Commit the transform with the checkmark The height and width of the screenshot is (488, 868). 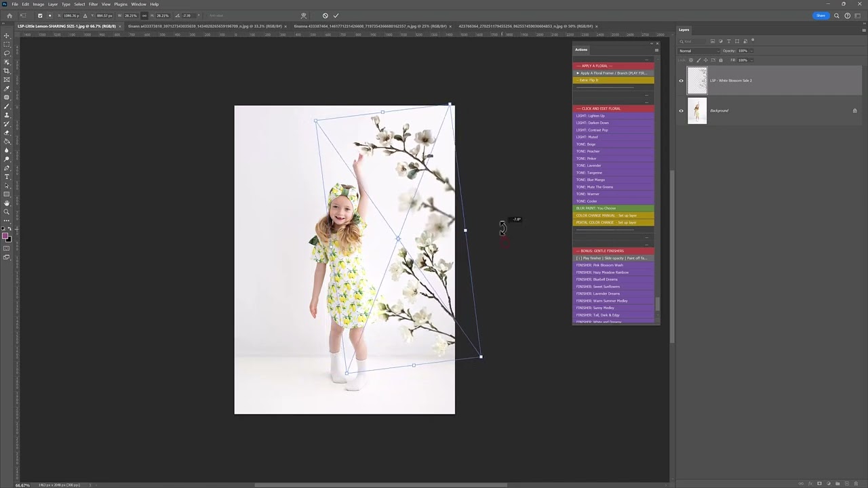[336, 16]
